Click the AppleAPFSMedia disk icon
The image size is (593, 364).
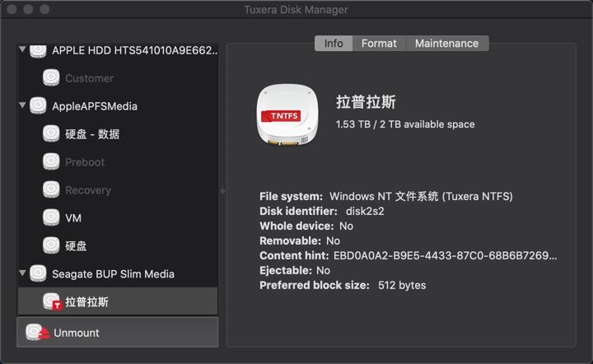point(38,106)
